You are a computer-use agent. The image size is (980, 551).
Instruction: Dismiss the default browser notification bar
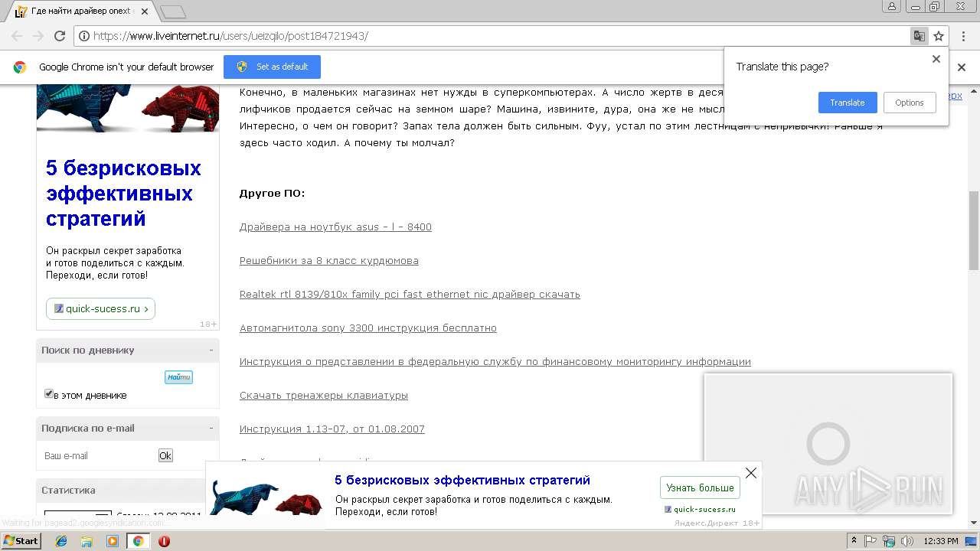tap(962, 67)
